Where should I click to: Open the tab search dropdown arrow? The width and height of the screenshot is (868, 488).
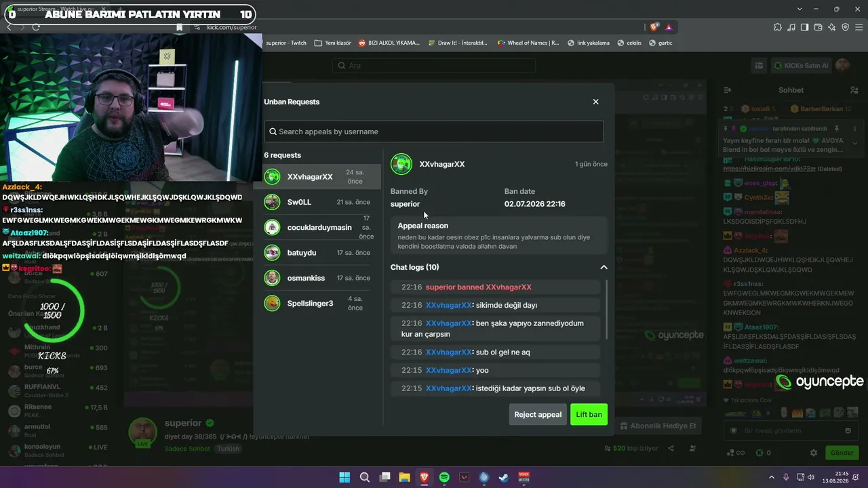click(800, 9)
